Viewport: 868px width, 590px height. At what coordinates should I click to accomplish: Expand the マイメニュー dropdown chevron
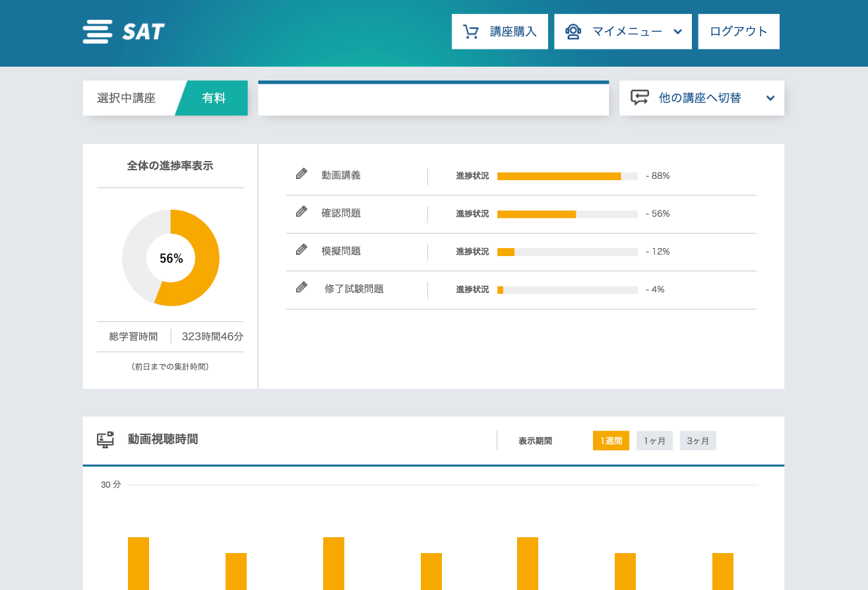[x=677, y=32]
